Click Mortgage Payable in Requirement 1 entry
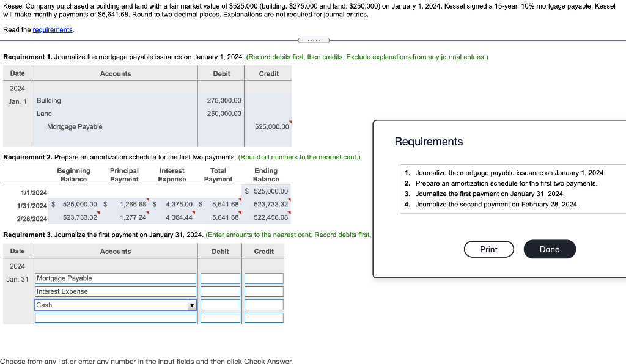The width and height of the screenshot is (626, 364). tap(75, 127)
